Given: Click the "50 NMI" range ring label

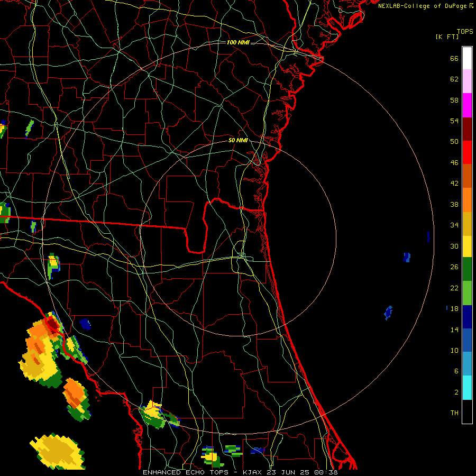Looking at the screenshot, I should 238,140.
